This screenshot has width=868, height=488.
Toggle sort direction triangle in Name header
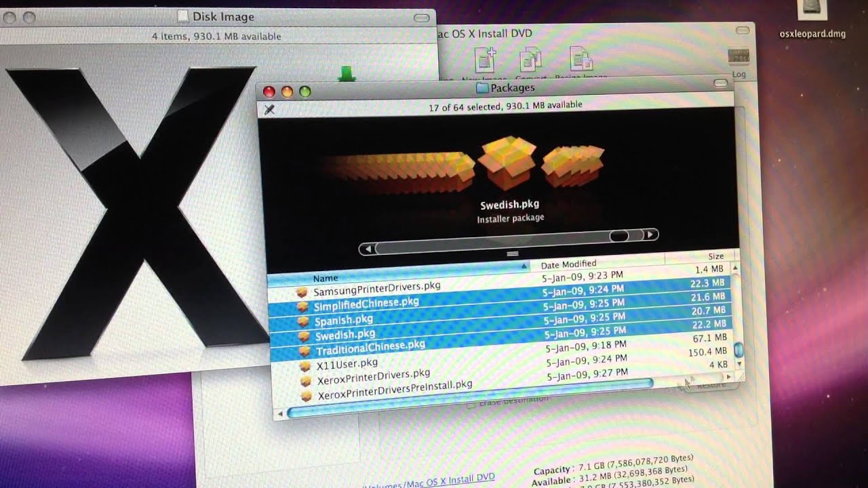pyautogui.click(x=524, y=266)
